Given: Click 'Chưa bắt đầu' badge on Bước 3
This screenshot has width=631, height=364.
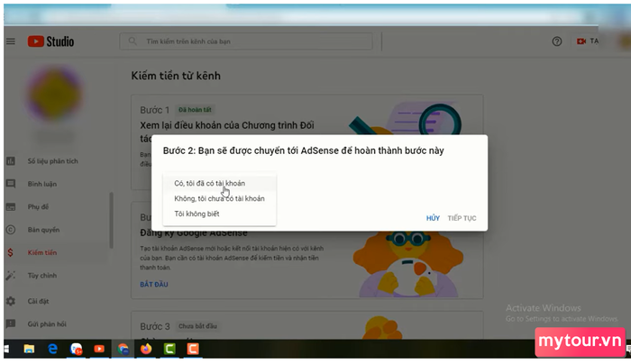Looking at the screenshot, I should pos(197,326).
